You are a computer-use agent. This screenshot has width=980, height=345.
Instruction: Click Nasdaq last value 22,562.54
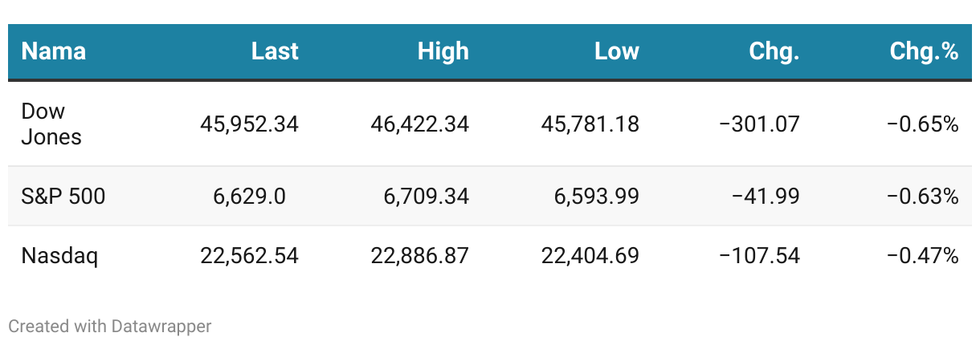[x=249, y=256]
